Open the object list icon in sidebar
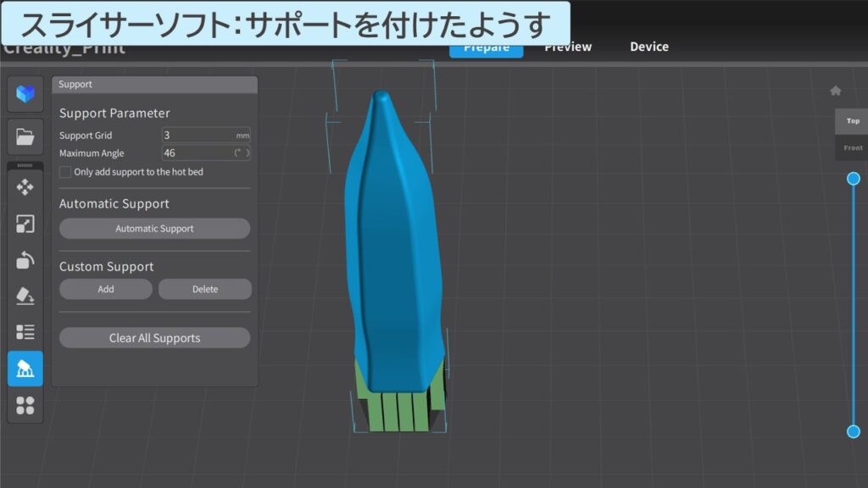This screenshot has height=488, width=868. 25,331
